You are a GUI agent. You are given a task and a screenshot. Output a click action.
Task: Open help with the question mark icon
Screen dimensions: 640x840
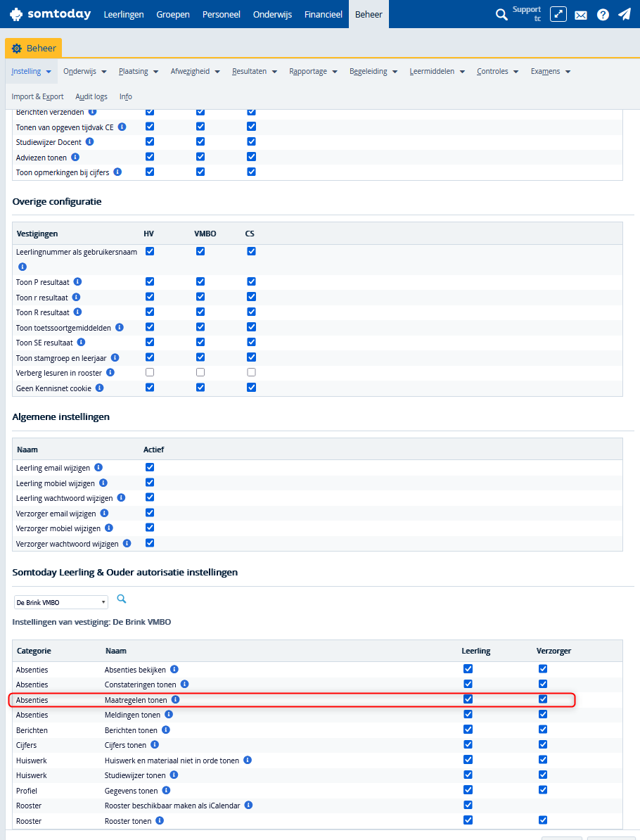tap(603, 15)
